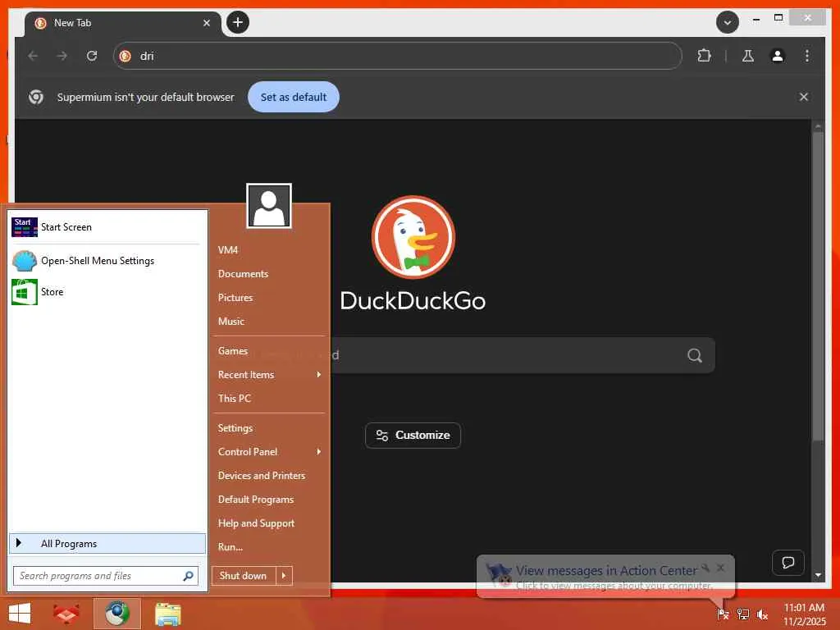Click the Supermium logo in notification bar
Image resolution: width=840 pixels, height=630 pixels.
click(36, 97)
